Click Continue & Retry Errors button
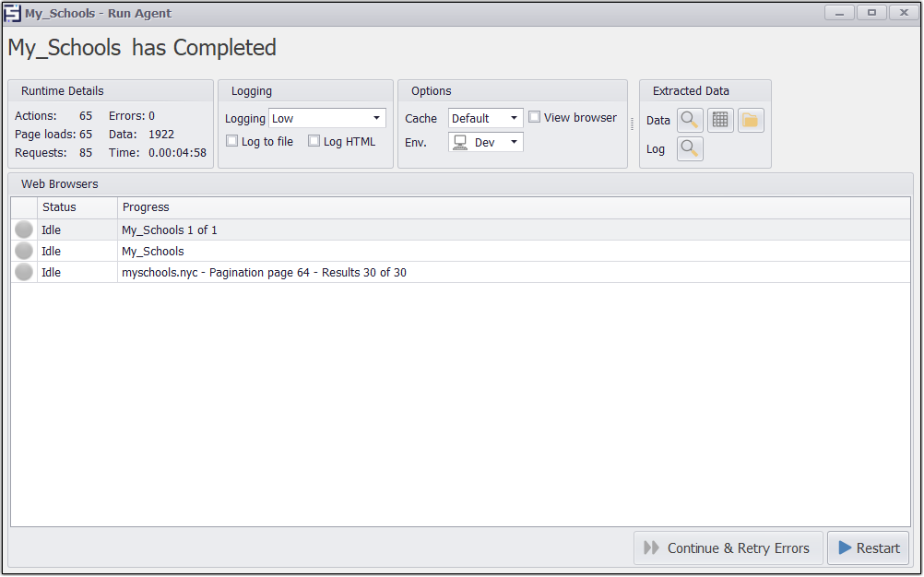The image size is (924, 577). pos(728,548)
